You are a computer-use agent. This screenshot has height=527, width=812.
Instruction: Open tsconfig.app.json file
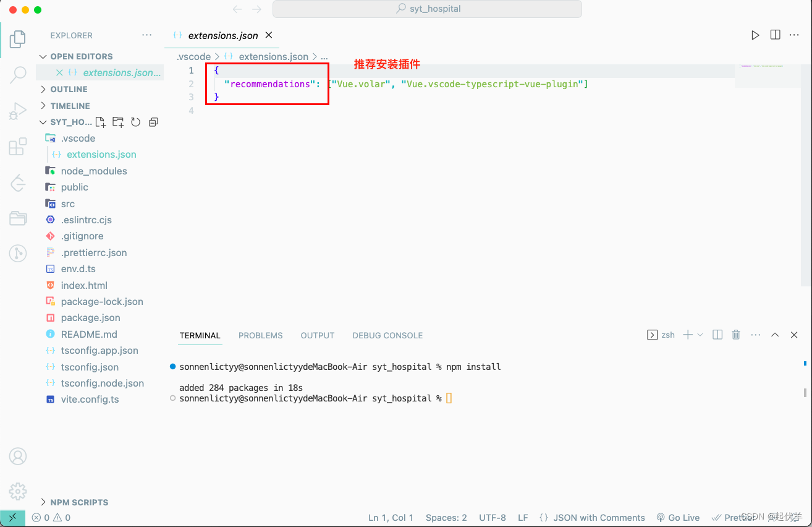tap(99, 350)
